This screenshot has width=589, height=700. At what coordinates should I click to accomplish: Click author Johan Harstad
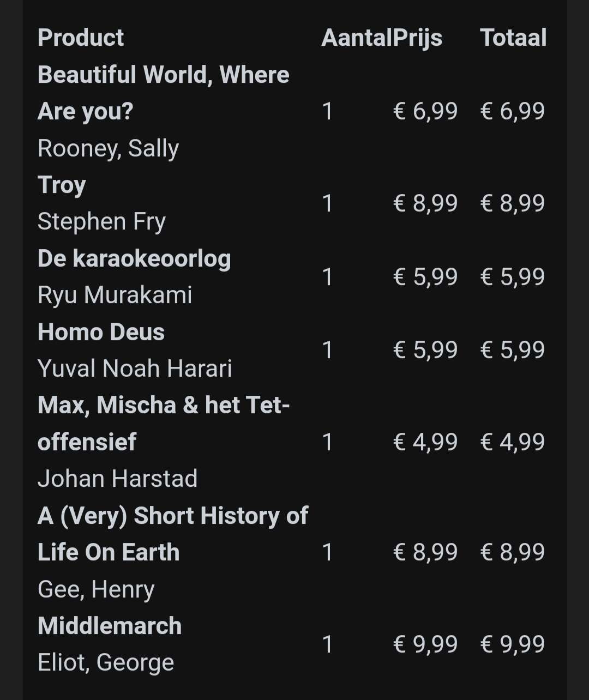pyautogui.click(x=117, y=479)
